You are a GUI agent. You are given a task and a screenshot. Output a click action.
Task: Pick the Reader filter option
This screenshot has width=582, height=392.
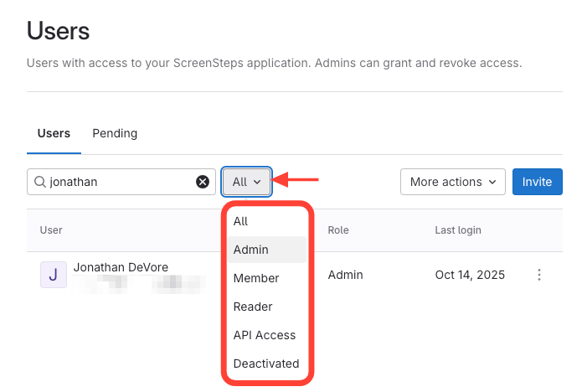[253, 307]
